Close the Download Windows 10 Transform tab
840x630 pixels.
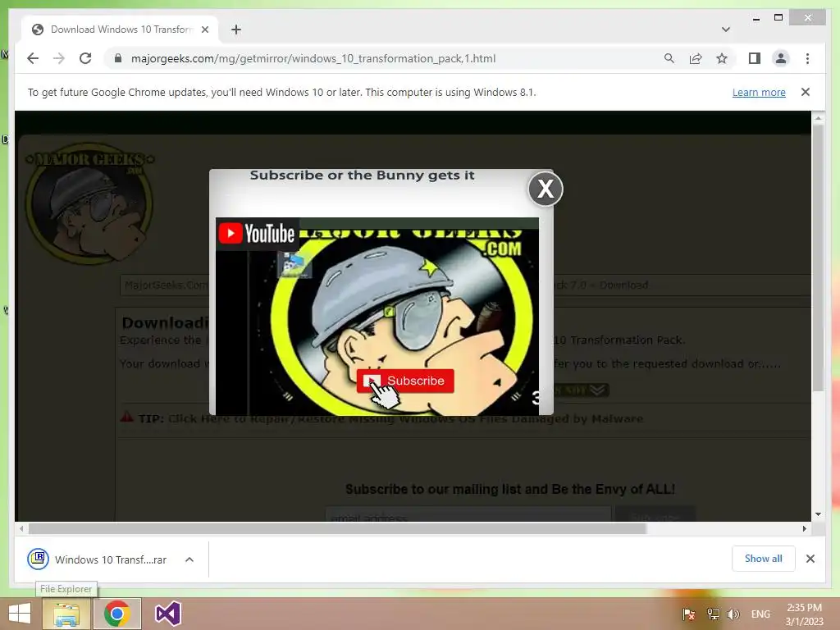(x=205, y=30)
